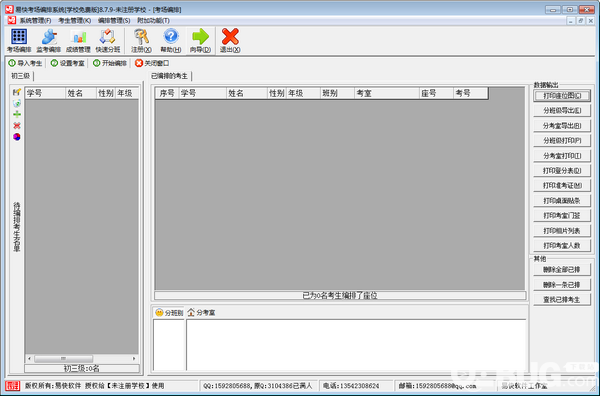This screenshot has width=600, height=396.
Task: Select the 分班别 tab
Action: 170,313
